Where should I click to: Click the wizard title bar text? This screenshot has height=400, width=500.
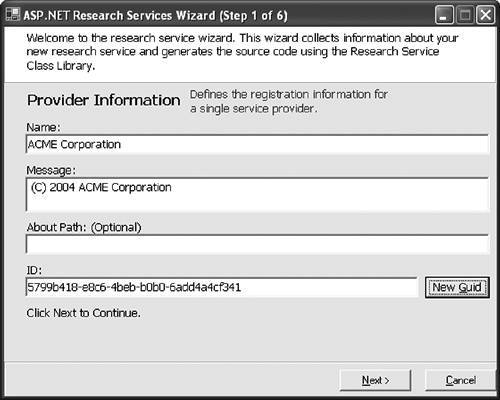(x=155, y=15)
